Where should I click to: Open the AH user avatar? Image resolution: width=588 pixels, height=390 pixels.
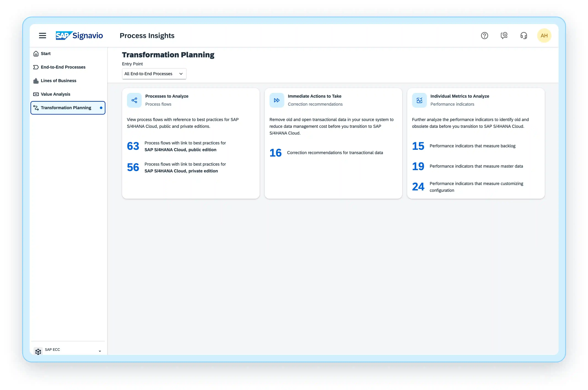(544, 36)
